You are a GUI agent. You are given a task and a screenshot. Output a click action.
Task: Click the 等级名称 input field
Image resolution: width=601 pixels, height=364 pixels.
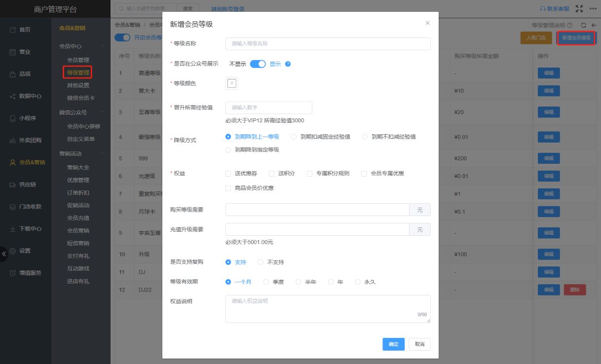click(328, 43)
